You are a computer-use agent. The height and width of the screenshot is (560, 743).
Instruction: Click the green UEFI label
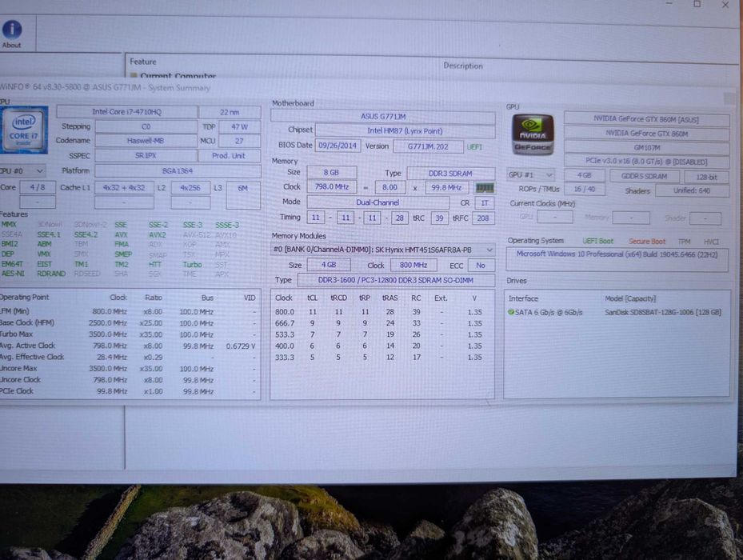pyautogui.click(x=474, y=147)
